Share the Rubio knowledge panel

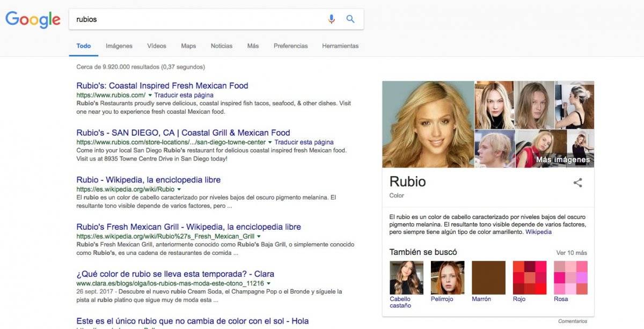577,182
